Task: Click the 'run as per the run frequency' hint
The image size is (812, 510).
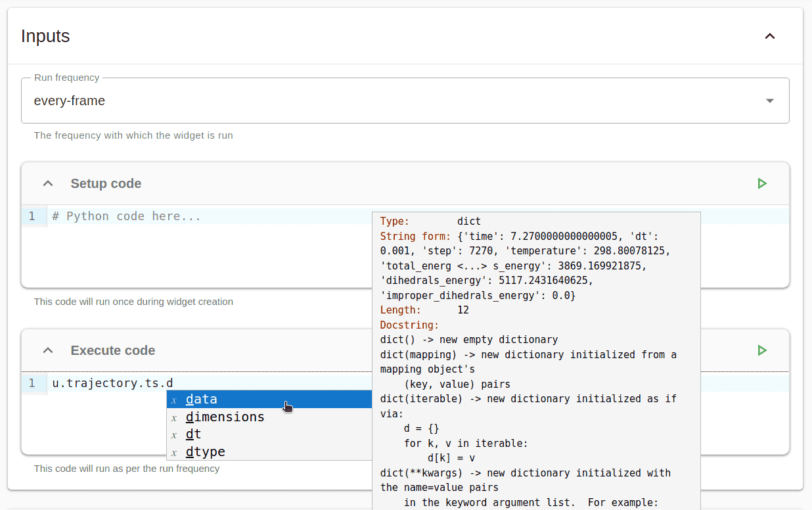Action: point(127,469)
